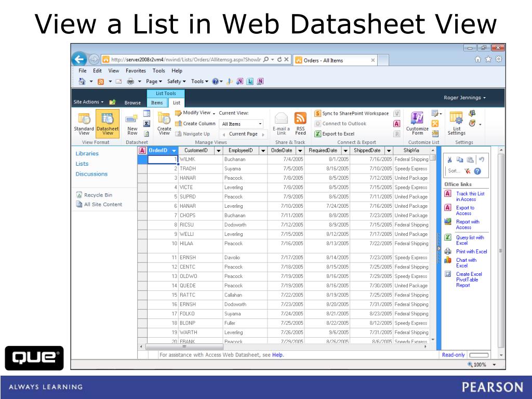
Task: Open the Page dropdown in command bar
Action: [154, 82]
